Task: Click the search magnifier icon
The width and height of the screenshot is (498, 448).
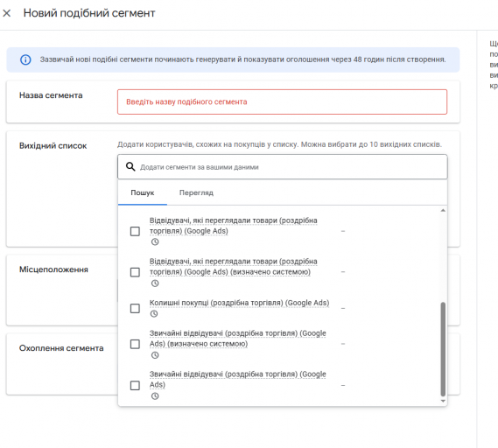Action: pos(130,167)
